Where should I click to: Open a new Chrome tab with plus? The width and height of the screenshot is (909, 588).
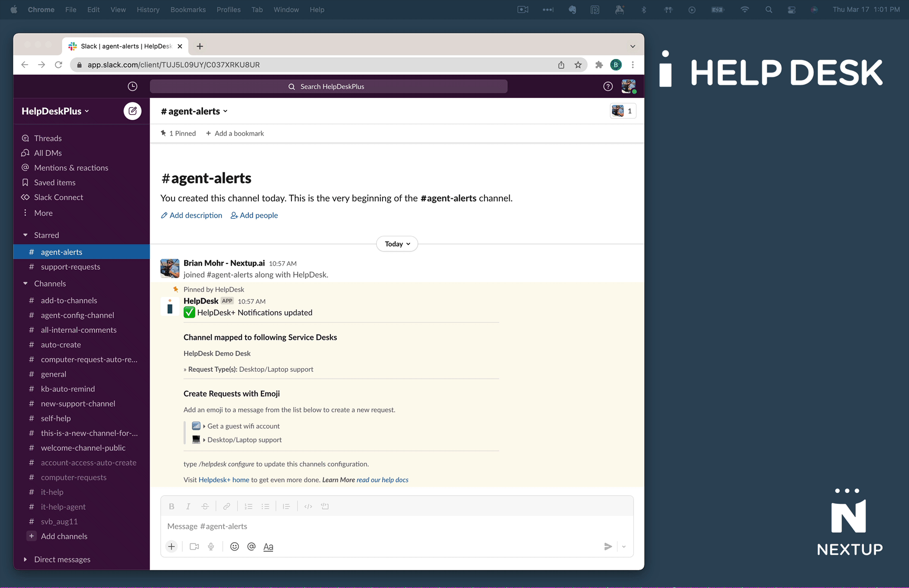click(x=200, y=46)
